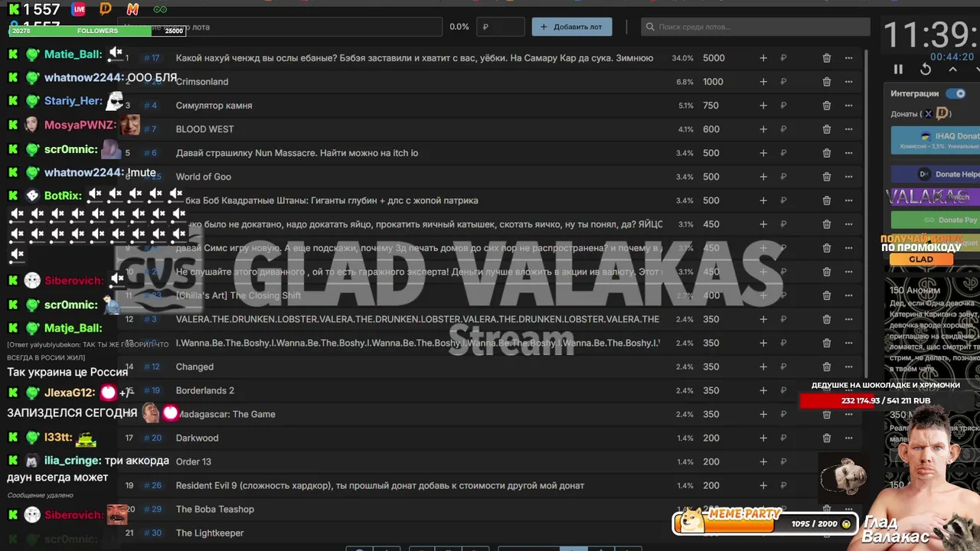Open the #19 link beside Borderlands 2
The height and width of the screenshot is (551, 980).
pyautogui.click(x=152, y=390)
